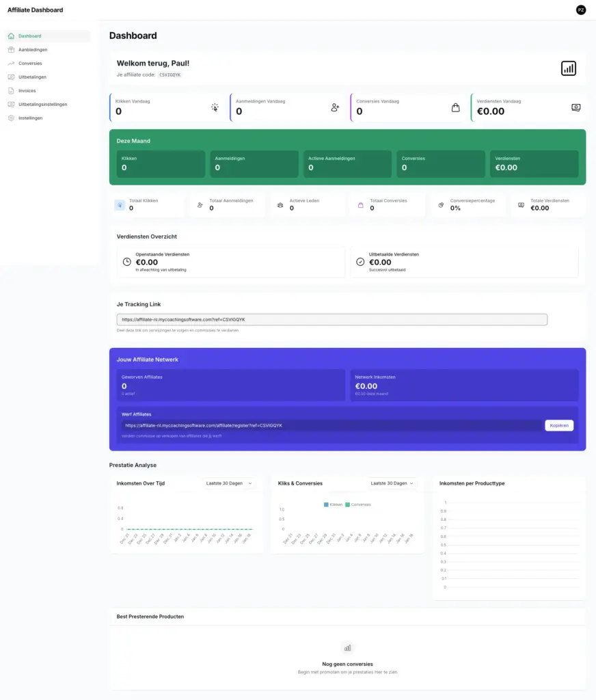Open period dropdown for Kliks & Conversies
Image resolution: width=596 pixels, height=700 pixels.
[x=392, y=483]
